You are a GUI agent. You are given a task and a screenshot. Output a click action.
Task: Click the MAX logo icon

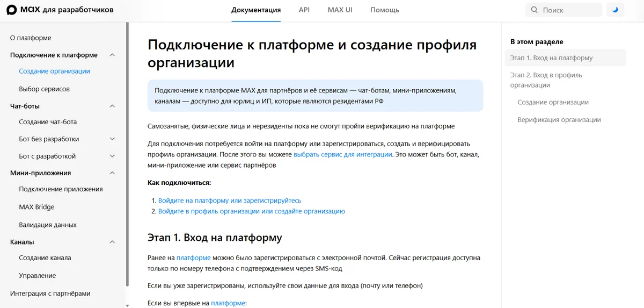(11, 10)
